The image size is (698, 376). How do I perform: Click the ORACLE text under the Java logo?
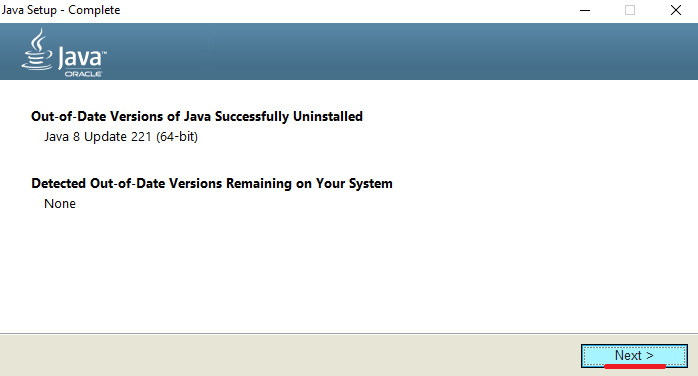[x=83, y=74]
